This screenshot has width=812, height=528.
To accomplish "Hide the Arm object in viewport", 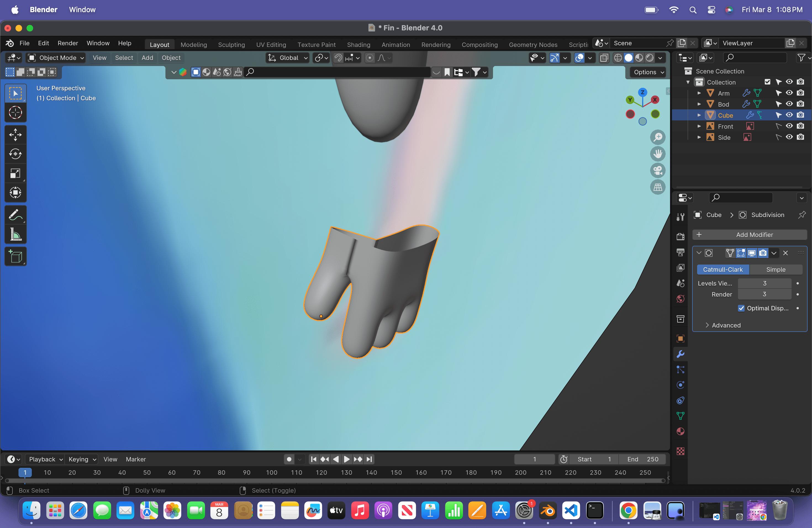I will click(x=789, y=93).
